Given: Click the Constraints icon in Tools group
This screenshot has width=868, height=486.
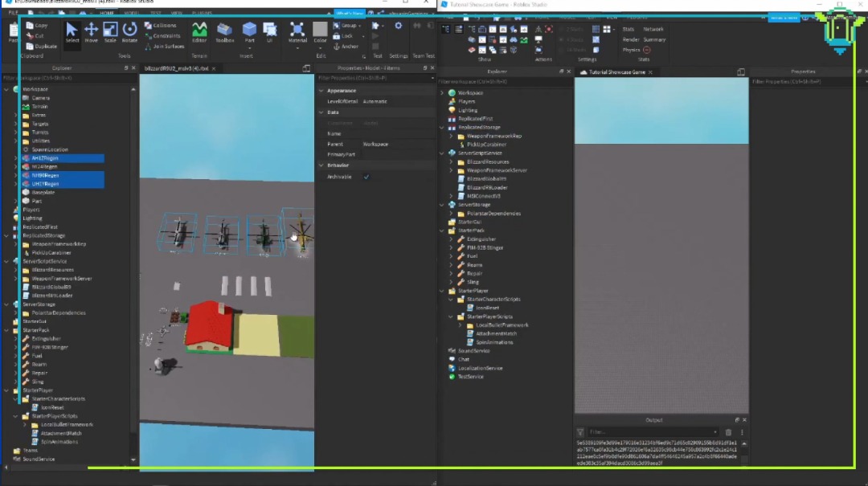Looking at the screenshot, I should click(148, 36).
